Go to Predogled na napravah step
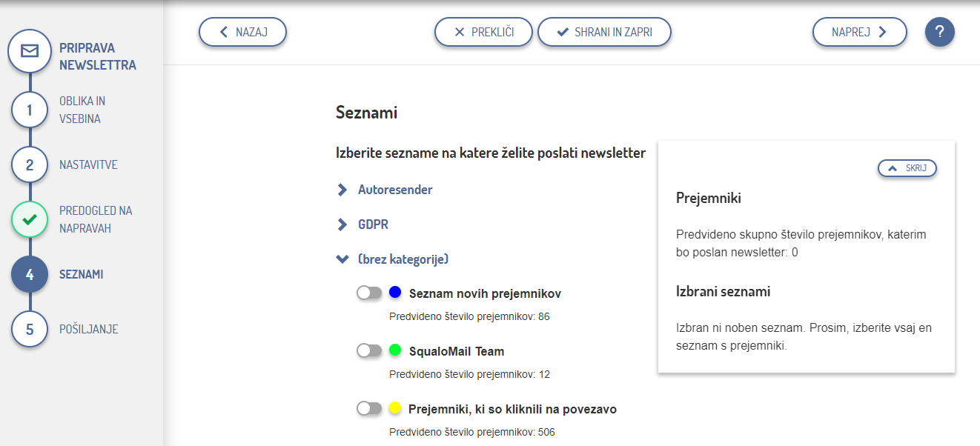Screen dimensions: 980x446 coord(95,219)
